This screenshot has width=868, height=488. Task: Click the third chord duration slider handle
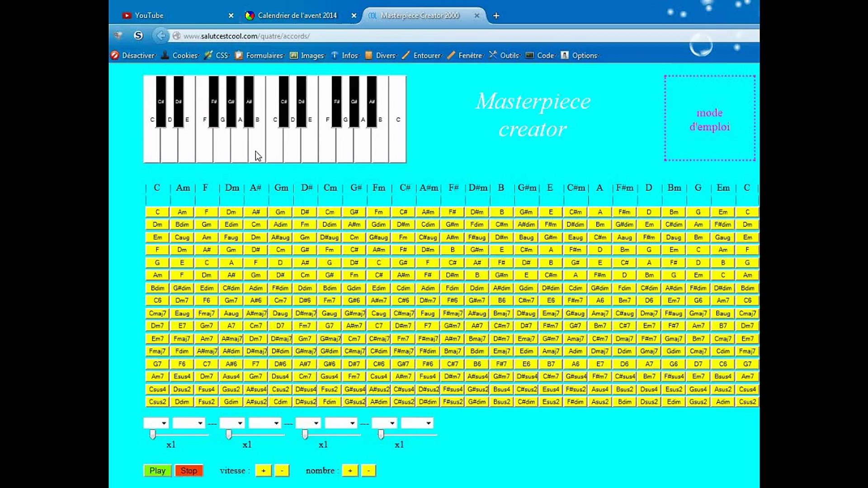[305, 435]
